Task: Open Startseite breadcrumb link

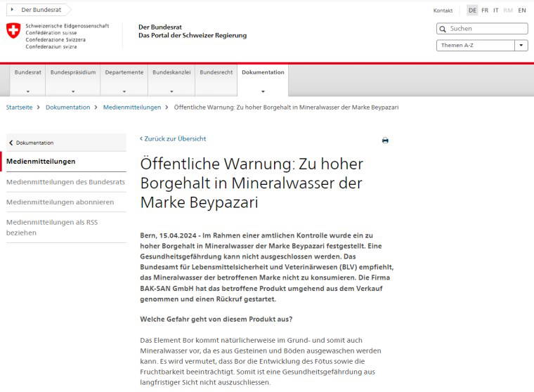Action: pos(19,107)
